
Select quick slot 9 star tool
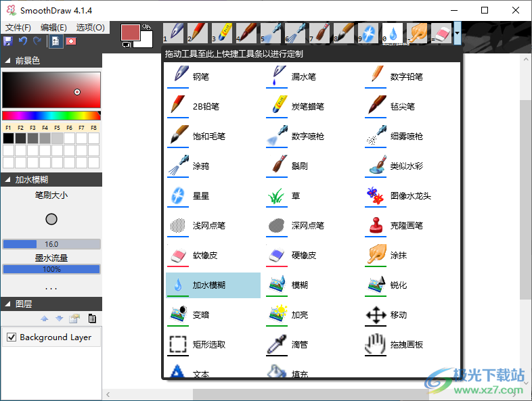pos(369,33)
